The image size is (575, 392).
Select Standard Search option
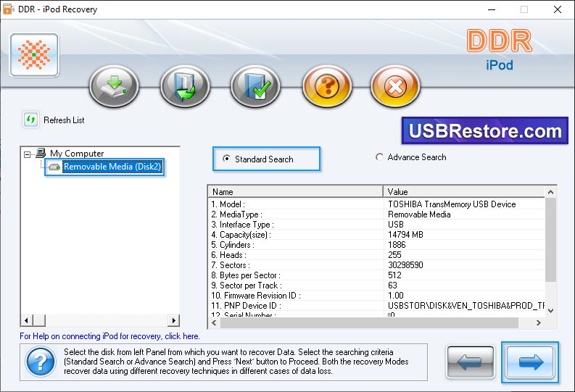tap(258, 159)
